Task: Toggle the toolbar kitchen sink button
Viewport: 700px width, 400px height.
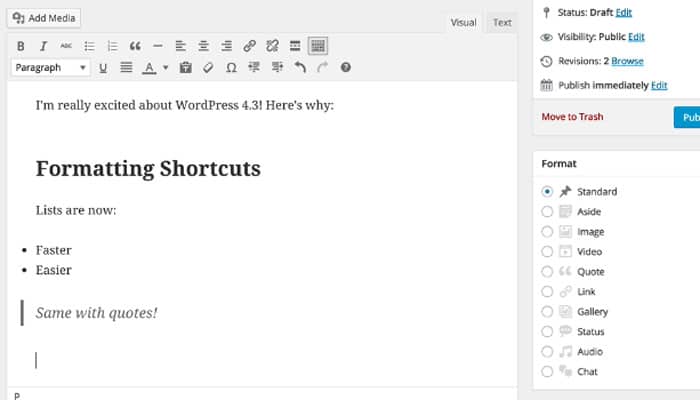Action: pyautogui.click(x=317, y=46)
